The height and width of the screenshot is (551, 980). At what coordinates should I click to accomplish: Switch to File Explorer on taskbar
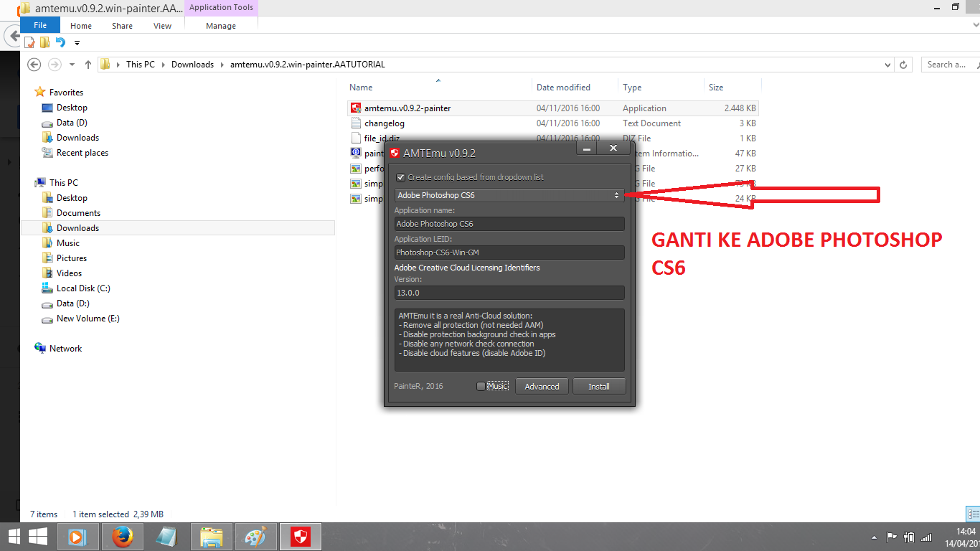click(212, 537)
